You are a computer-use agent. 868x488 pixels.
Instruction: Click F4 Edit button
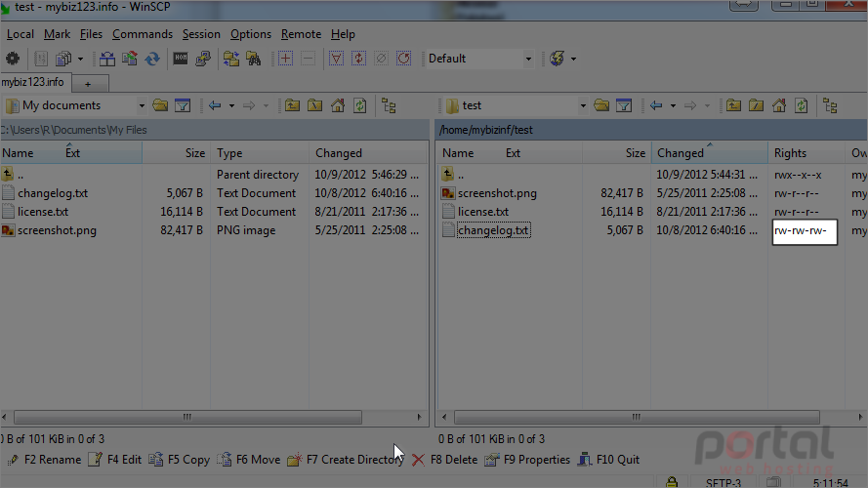pos(115,460)
